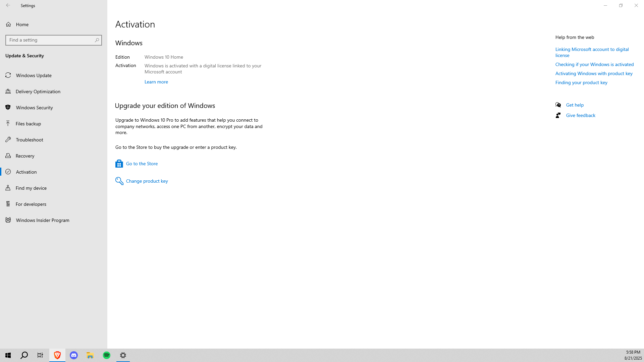The height and width of the screenshot is (362, 644).
Task: Click the Windows Security shield icon
Action: pyautogui.click(x=8, y=107)
